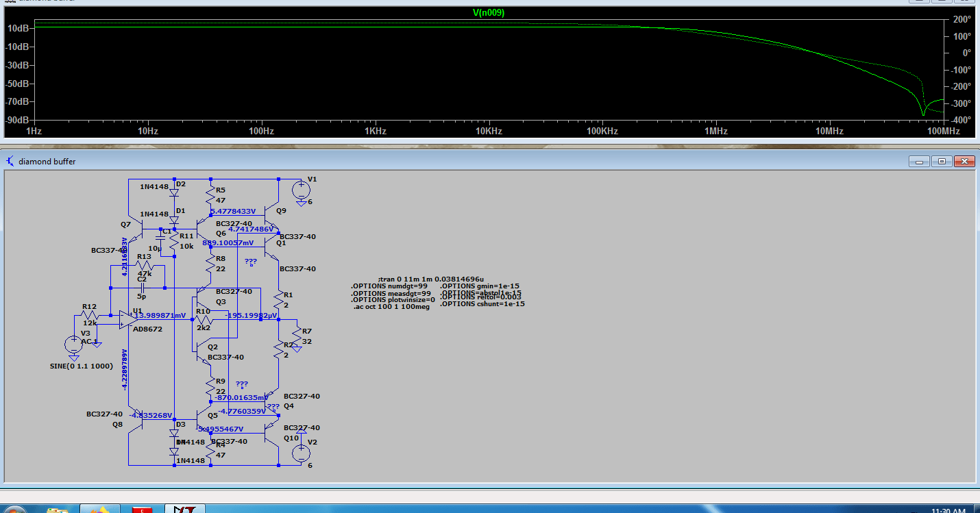Image resolution: width=980 pixels, height=513 pixels.
Task: Click the V(n009) trace label in plot
Action: point(489,12)
